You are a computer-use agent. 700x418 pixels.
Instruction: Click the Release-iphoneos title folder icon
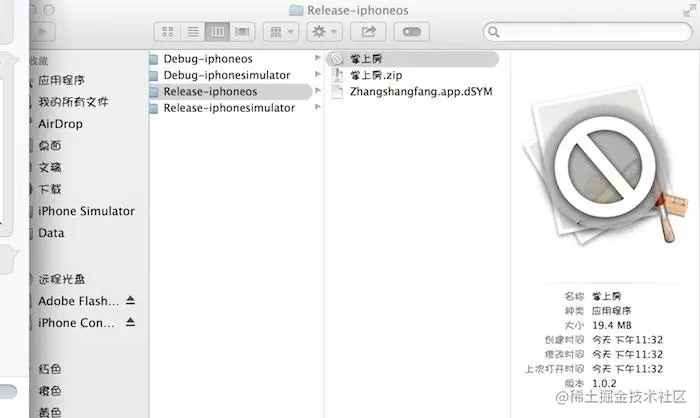click(296, 10)
